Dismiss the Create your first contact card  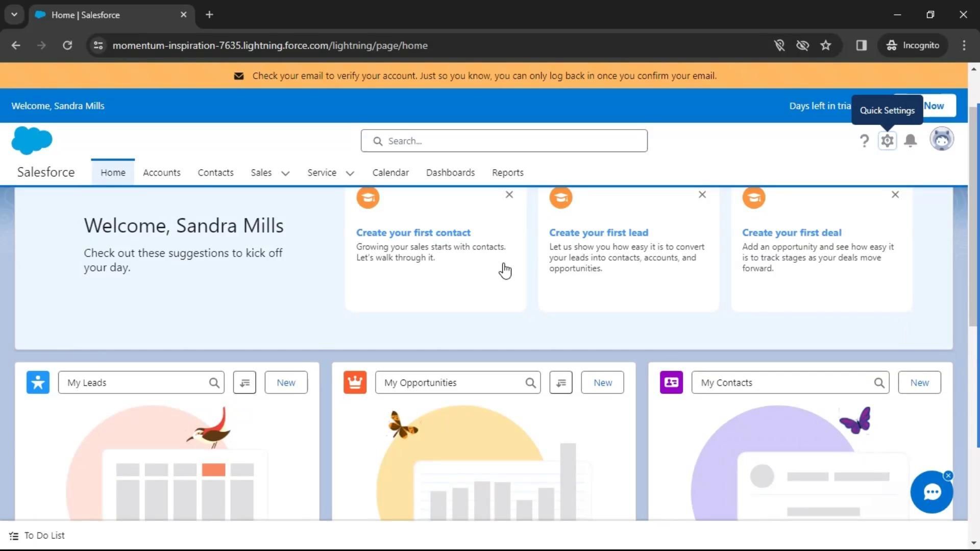coord(509,194)
